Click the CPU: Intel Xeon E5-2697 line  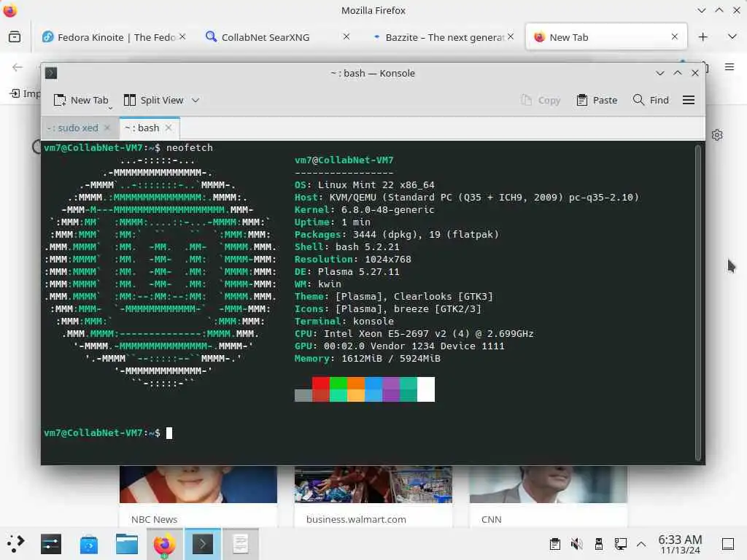point(414,333)
